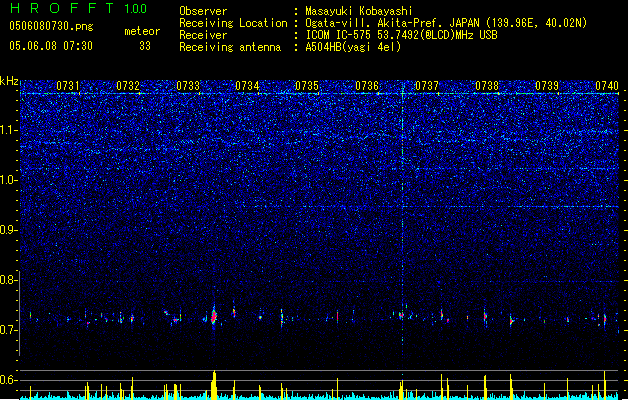This screenshot has height=400, width=629.
Task: Select the A504HB(yagi 4el) antenna text
Action: coord(353,47)
